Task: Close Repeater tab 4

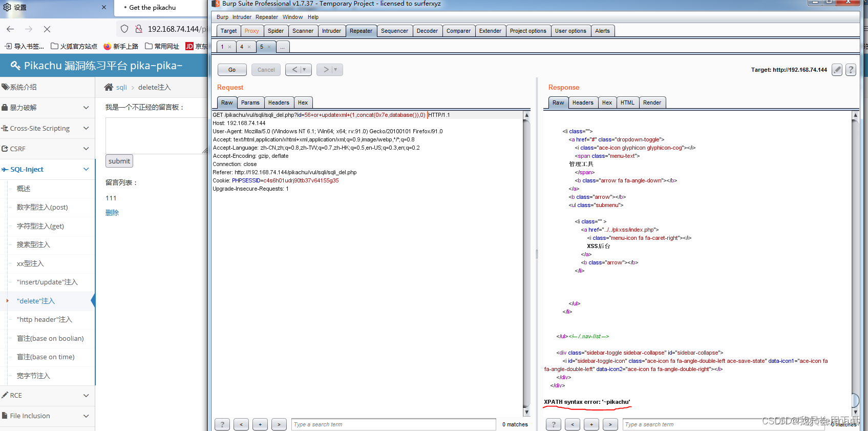Action: tap(249, 47)
